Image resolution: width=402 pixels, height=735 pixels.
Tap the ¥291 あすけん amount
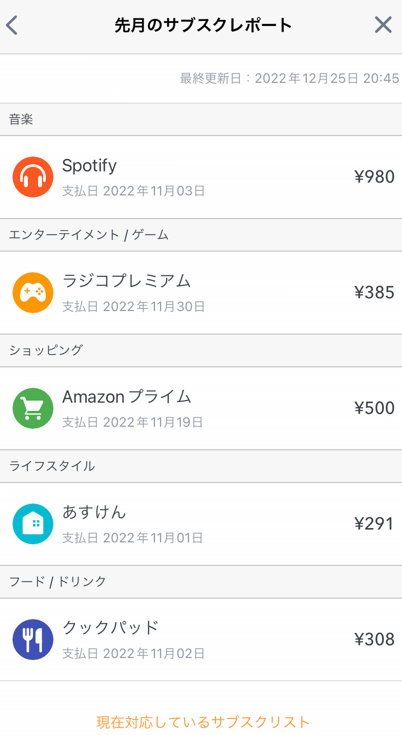374,524
